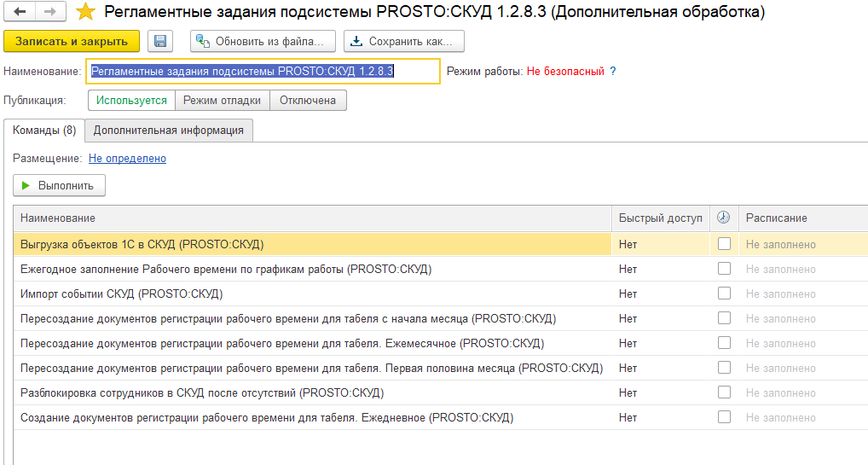The width and height of the screenshot is (868, 465).
Task: Click 'Не заполнено' schedule for 'Ежемесячное' row
Action: click(x=780, y=344)
